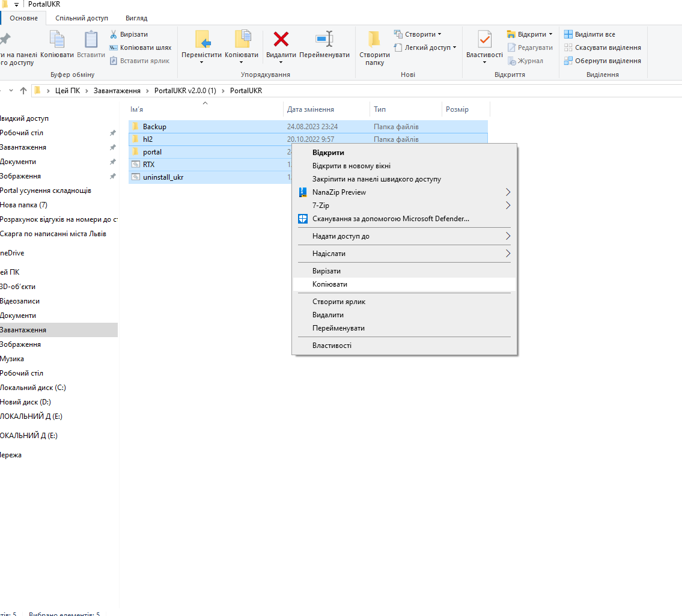Switch to the Вигляд ribbon tab
The width and height of the screenshot is (682, 616).
(136, 18)
